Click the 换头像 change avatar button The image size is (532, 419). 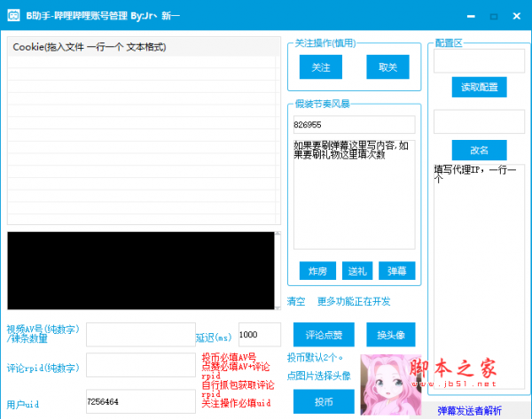click(x=391, y=335)
